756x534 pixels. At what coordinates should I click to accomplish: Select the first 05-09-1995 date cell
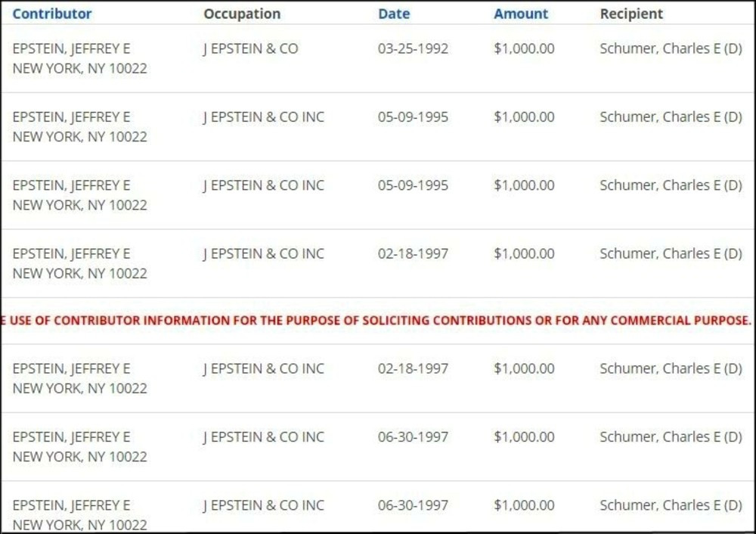[413, 117]
